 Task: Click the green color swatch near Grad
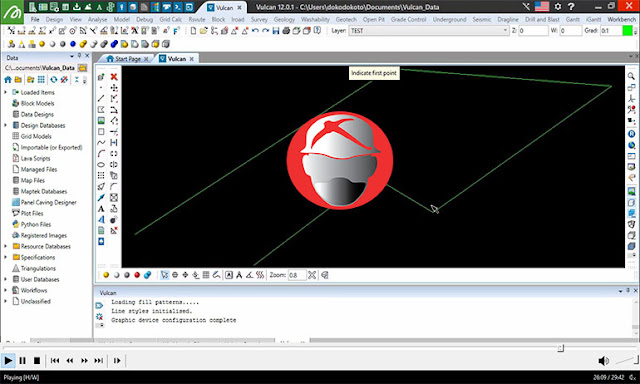point(627,31)
